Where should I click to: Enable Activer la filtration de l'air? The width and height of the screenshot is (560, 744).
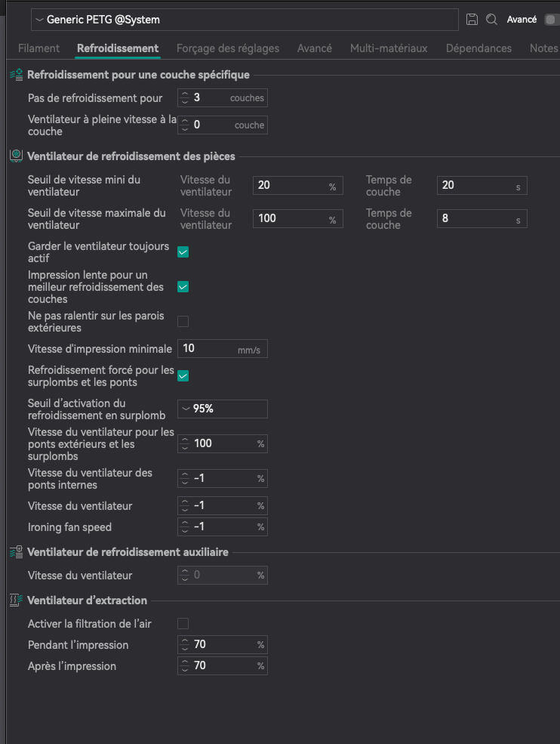183,624
